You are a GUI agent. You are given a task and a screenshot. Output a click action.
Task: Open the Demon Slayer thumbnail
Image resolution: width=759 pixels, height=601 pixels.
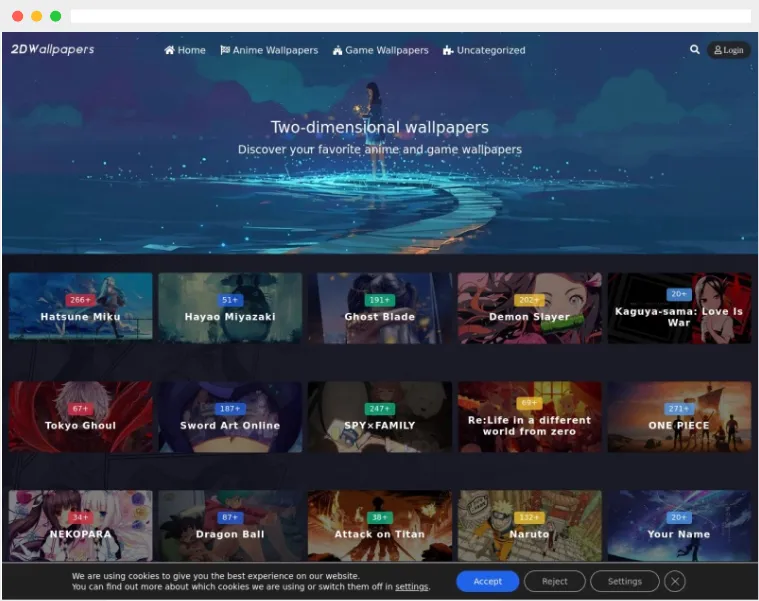point(530,308)
